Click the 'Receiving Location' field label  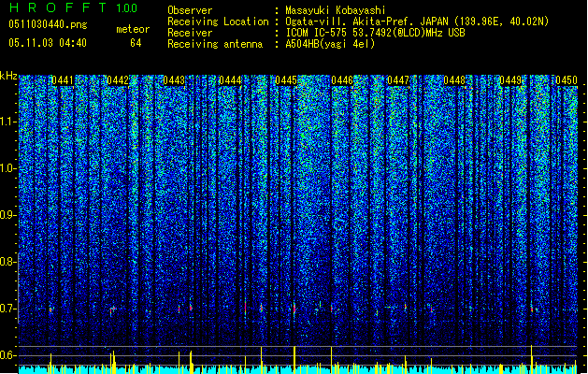[x=218, y=22]
